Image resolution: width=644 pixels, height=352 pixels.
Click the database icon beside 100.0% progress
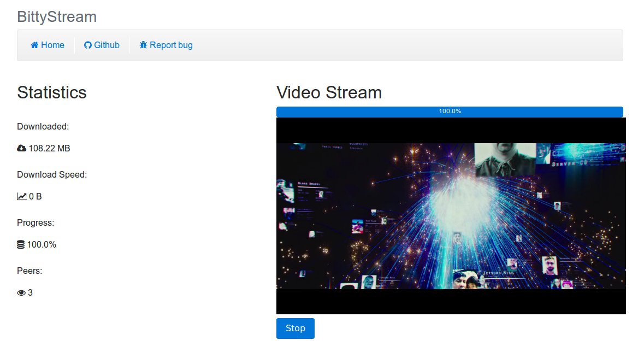(21, 245)
